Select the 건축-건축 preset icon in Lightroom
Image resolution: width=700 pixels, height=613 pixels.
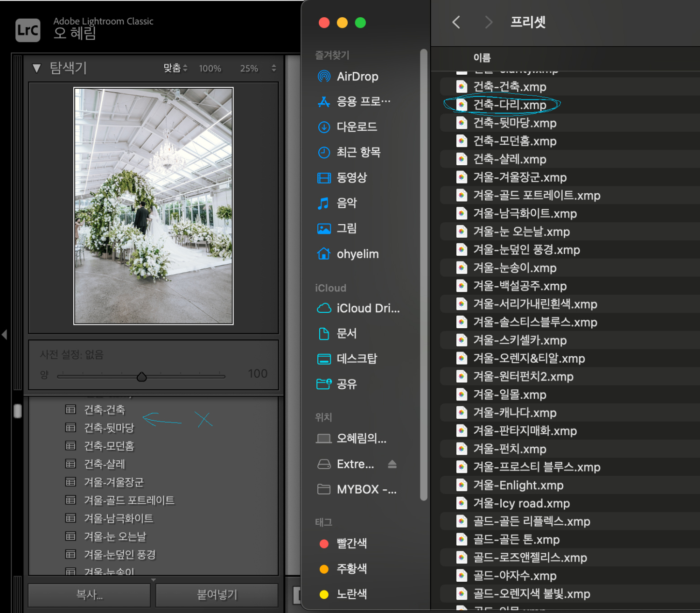click(70, 409)
